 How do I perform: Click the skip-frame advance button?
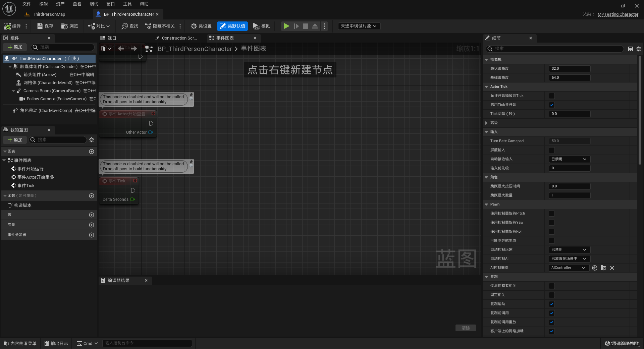[296, 26]
